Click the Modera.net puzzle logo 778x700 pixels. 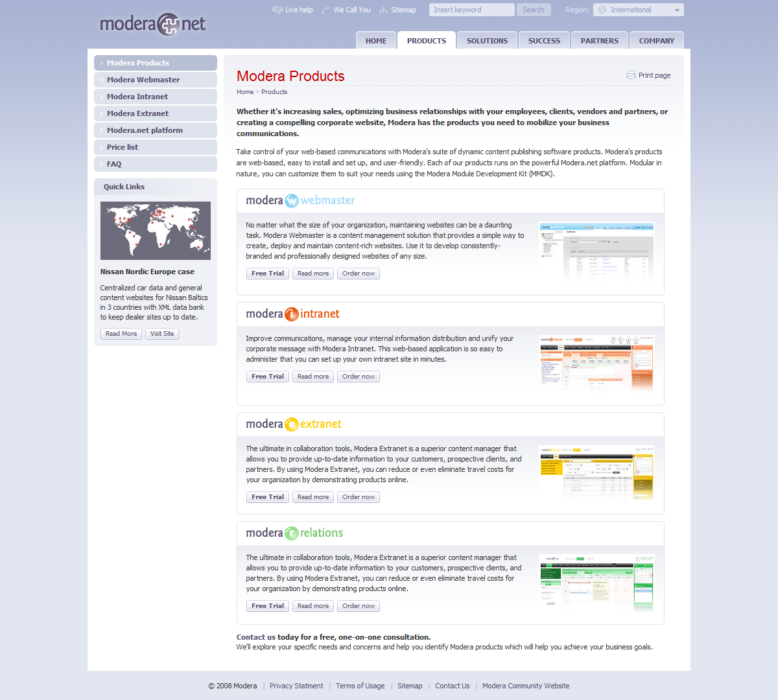click(152, 25)
